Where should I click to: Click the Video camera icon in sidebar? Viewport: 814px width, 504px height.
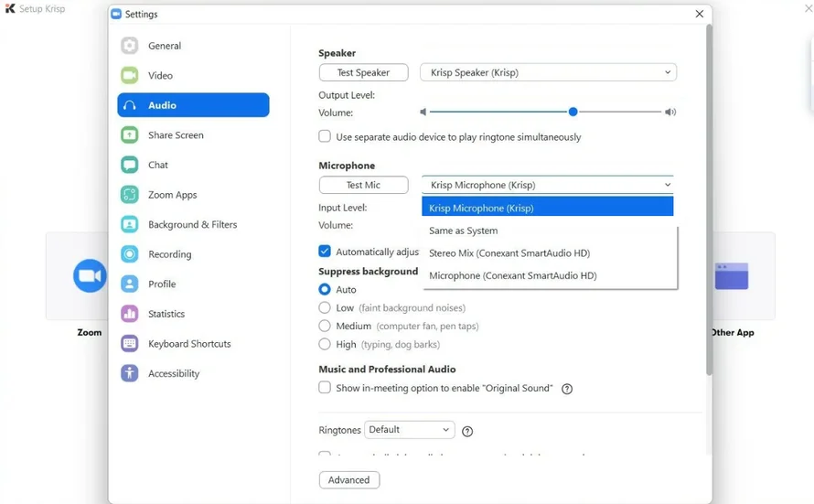[x=129, y=75]
